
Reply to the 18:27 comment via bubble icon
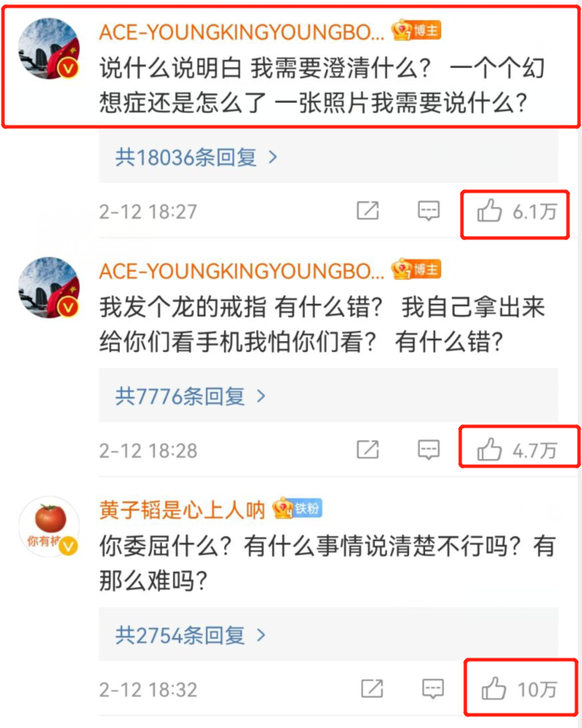click(428, 211)
